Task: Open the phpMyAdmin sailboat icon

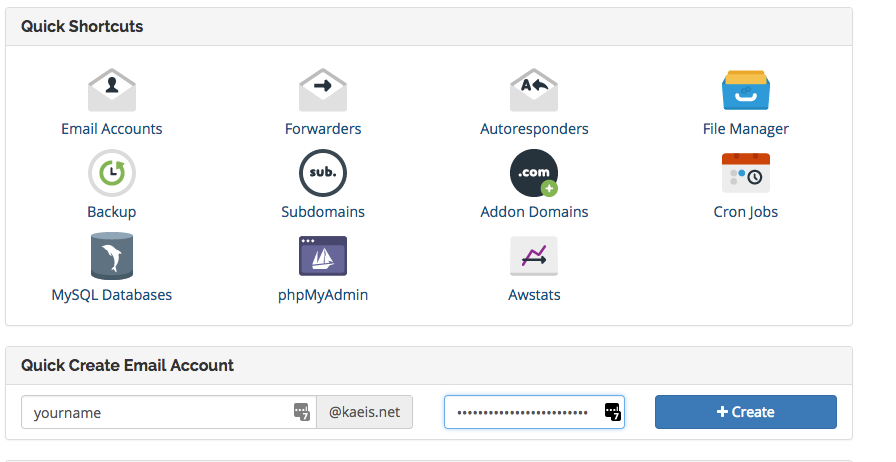Action: coord(322,256)
